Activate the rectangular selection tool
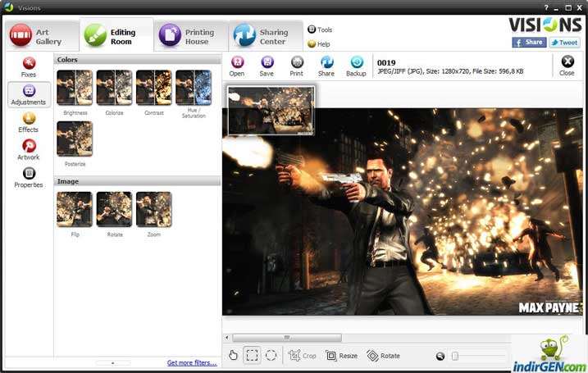The height and width of the screenshot is (373, 588). 252,355
